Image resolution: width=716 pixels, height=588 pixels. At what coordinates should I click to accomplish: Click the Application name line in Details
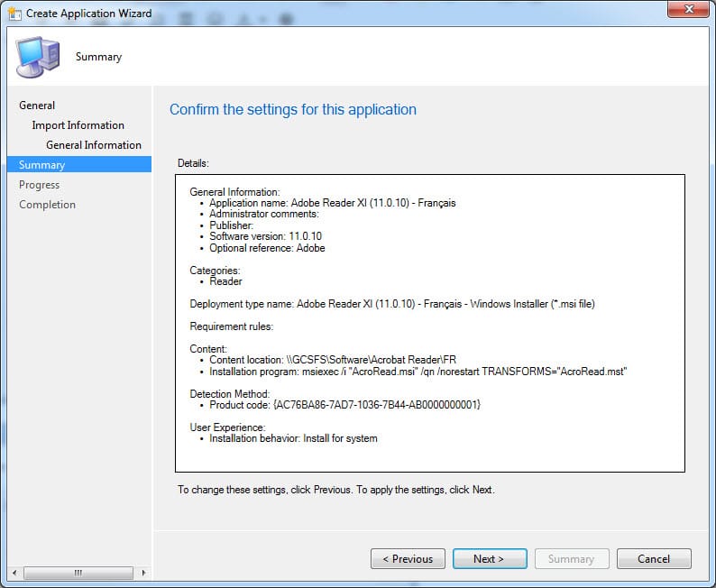pos(333,203)
